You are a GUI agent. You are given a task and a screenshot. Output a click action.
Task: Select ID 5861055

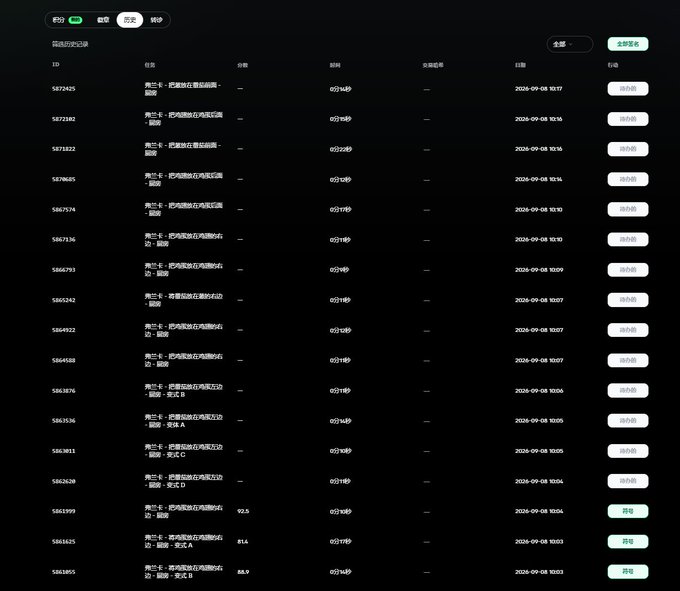(x=64, y=572)
